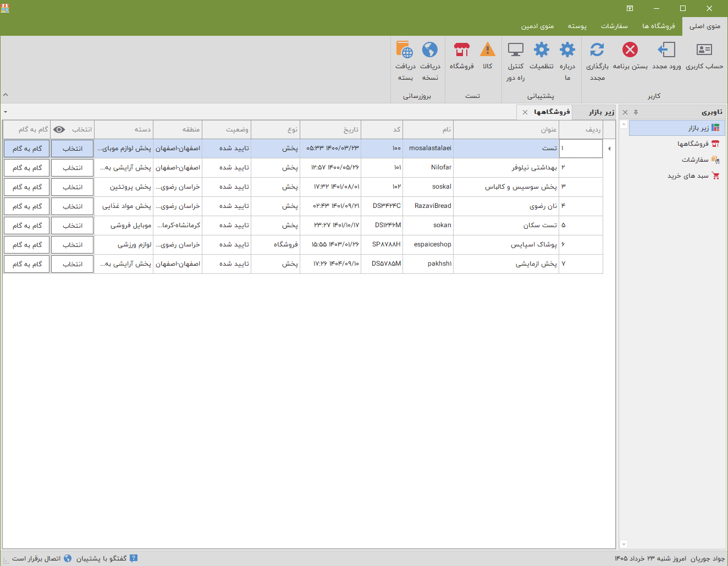Click فروشگاه (store) test ribbon icon
Screen dimensions: 728x566
462,50
